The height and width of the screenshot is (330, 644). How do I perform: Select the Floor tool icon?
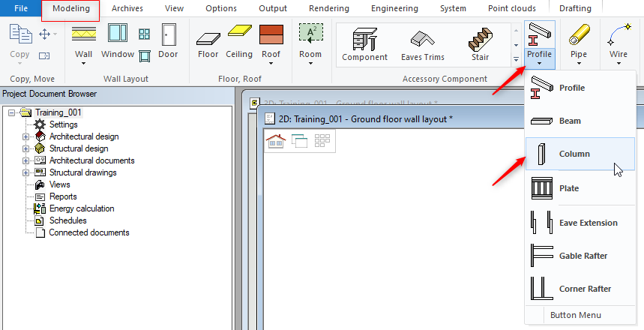(x=208, y=34)
